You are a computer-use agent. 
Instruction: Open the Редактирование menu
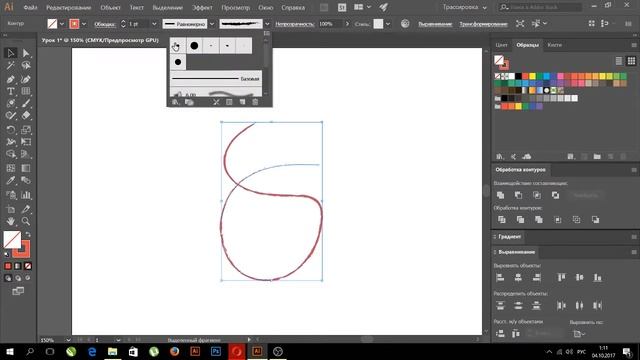[x=68, y=7]
